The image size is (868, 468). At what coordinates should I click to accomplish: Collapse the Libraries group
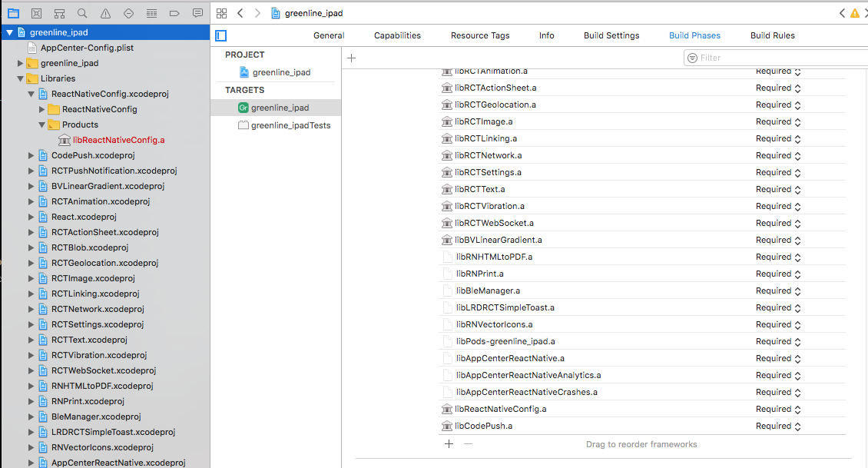pos(21,78)
